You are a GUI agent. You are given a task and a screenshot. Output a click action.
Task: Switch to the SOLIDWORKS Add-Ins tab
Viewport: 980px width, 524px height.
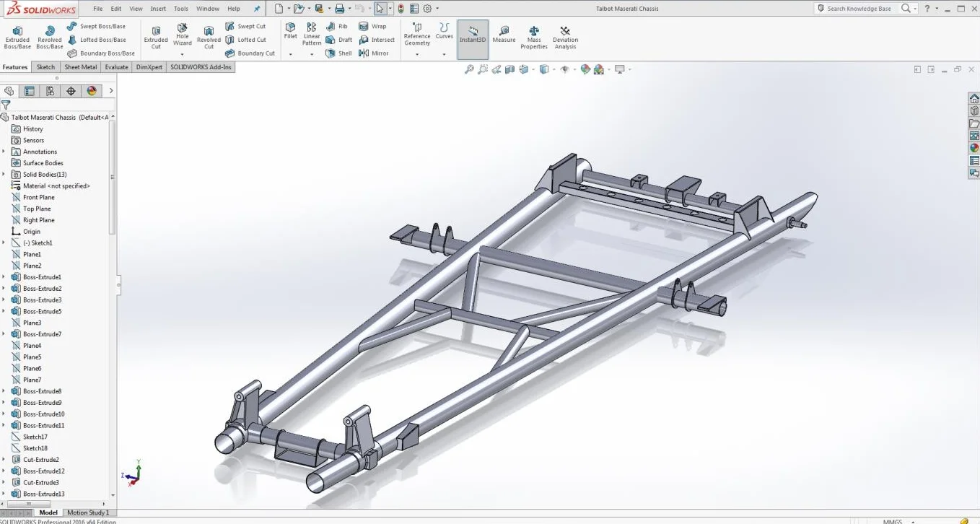click(x=201, y=67)
